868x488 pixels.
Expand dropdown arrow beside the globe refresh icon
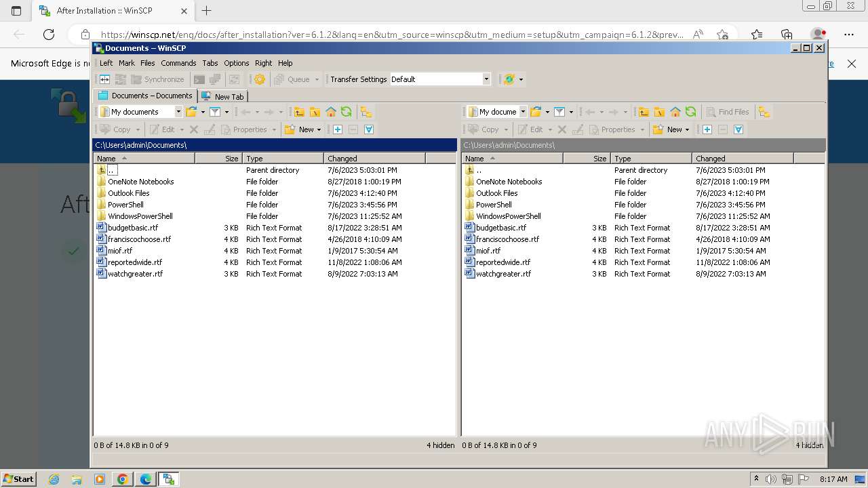(521, 79)
